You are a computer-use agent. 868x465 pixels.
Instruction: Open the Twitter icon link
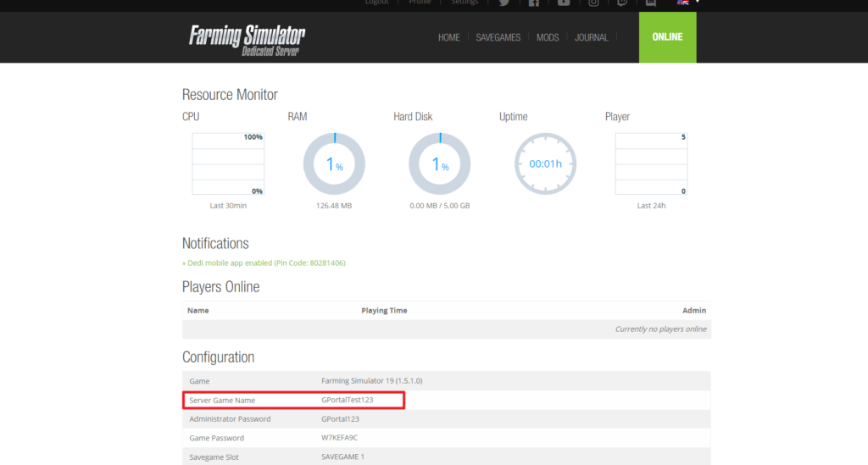pos(504,3)
